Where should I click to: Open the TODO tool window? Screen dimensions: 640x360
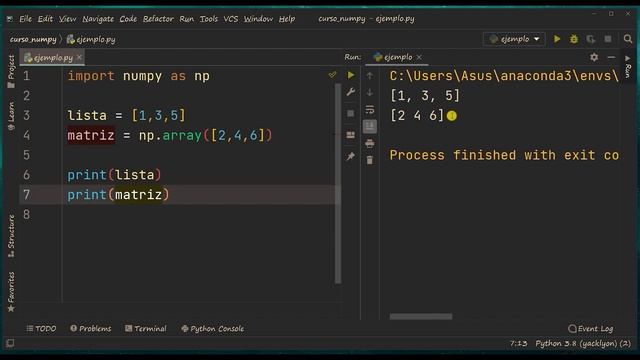tap(41, 329)
